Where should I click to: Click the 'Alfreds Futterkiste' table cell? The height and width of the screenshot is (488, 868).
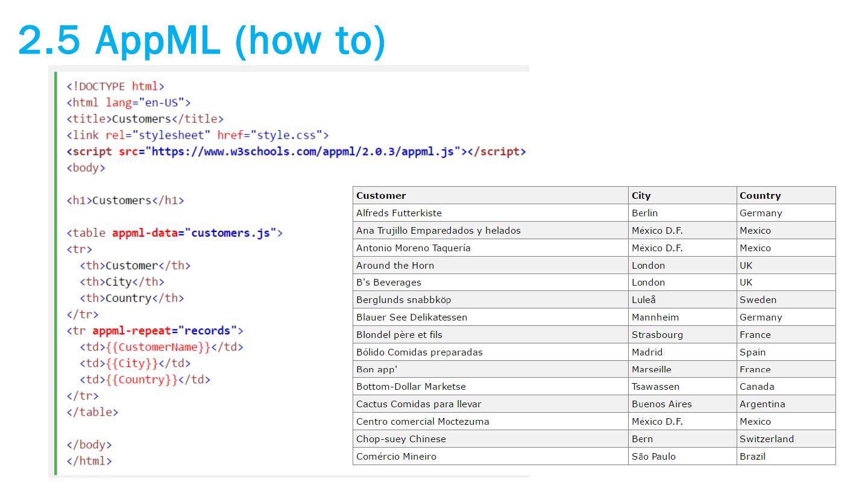[398, 213]
